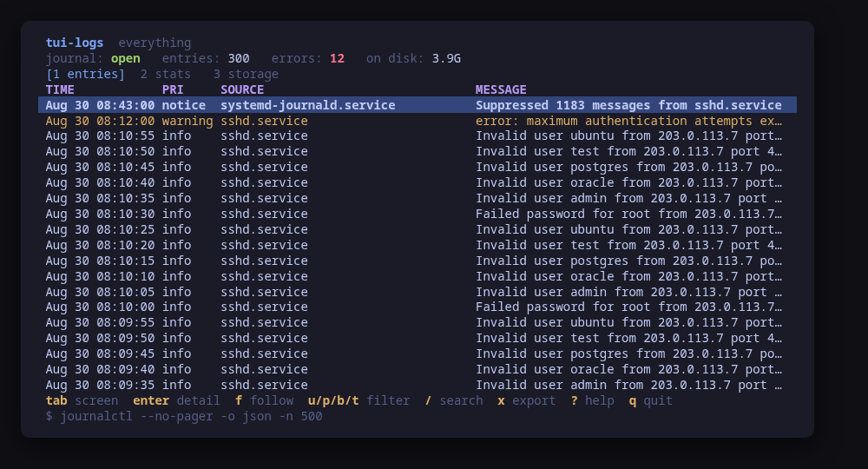Click the journalctl command line at bottom
Screen dimensions: 868x469
coord(184,416)
